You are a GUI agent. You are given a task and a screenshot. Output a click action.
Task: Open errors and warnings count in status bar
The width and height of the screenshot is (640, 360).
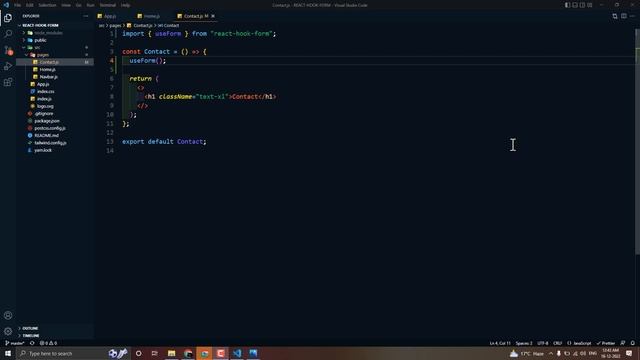(x=48, y=343)
